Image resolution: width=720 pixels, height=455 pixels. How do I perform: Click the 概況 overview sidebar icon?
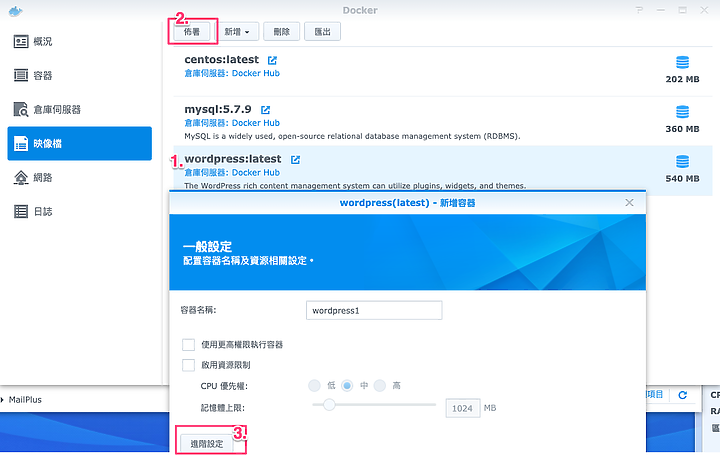point(21,42)
